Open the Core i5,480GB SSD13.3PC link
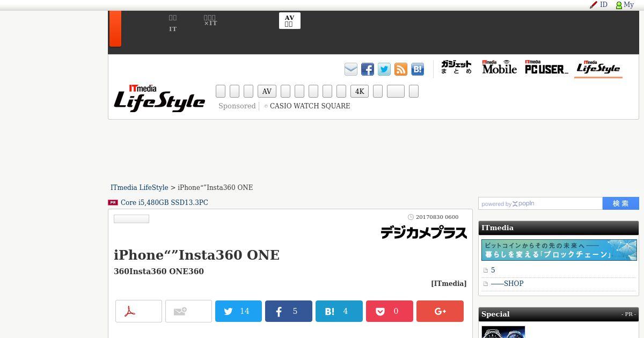The image size is (644, 338). point(164,202)
